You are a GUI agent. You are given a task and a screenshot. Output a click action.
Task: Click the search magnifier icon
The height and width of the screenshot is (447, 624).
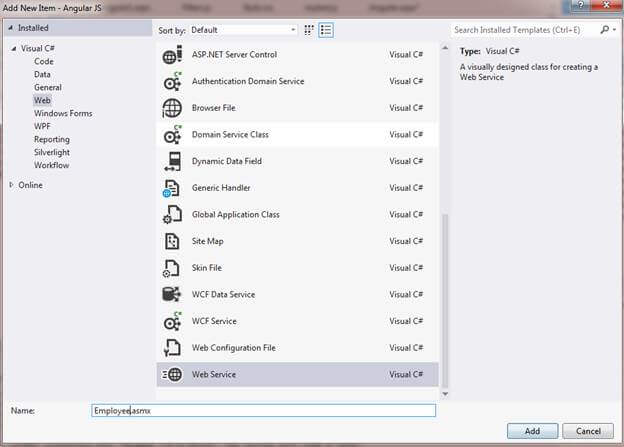(x=605, y=29)
